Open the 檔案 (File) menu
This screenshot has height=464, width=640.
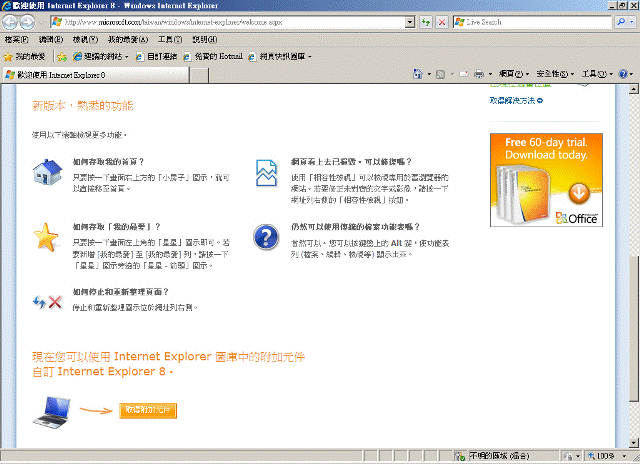16,39
